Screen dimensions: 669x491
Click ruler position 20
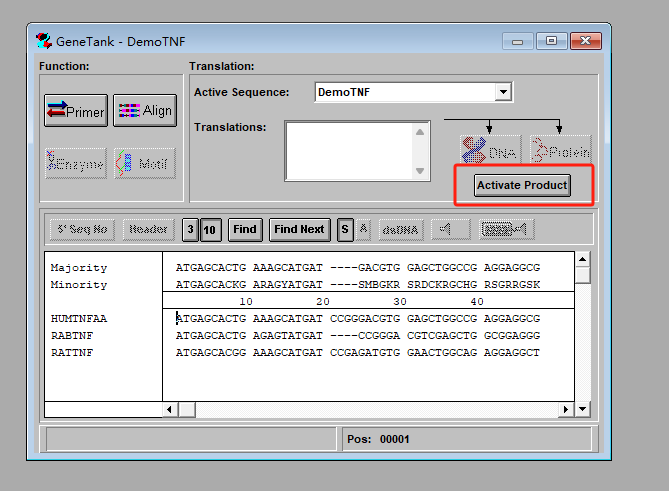coord(323,302)
